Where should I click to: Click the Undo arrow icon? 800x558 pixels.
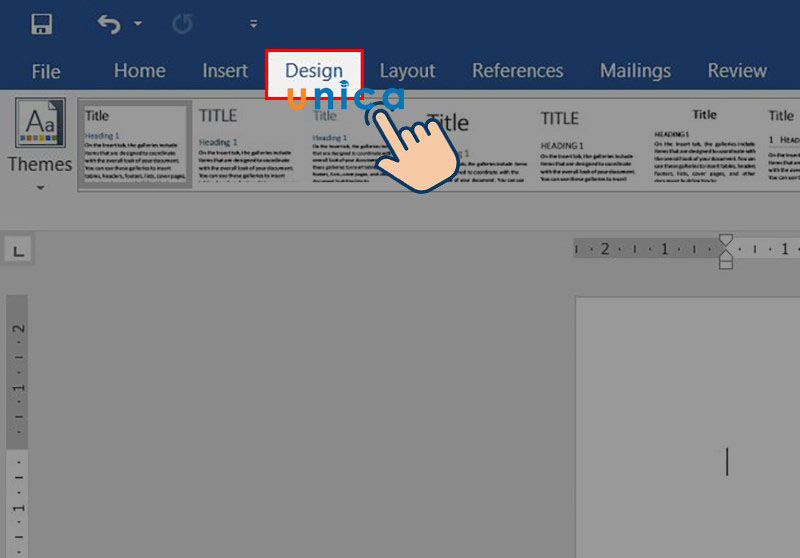[x=109, y=24]
